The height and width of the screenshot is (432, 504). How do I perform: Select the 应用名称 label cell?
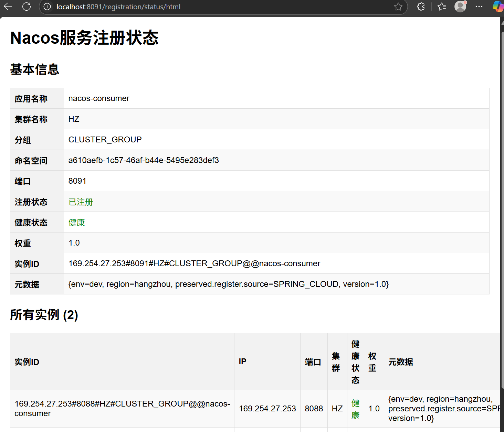tap(37, 98)
